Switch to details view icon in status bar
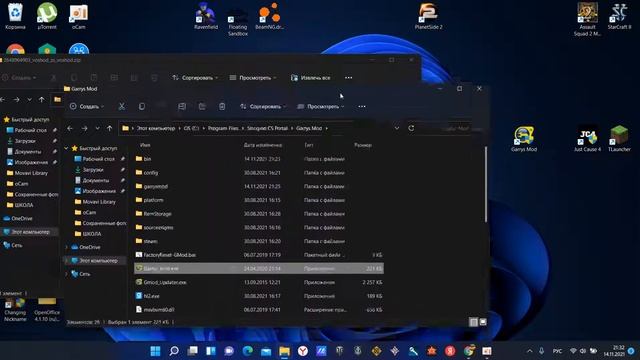Viewport: 640px width, 360px height. [x=473, y=322]
